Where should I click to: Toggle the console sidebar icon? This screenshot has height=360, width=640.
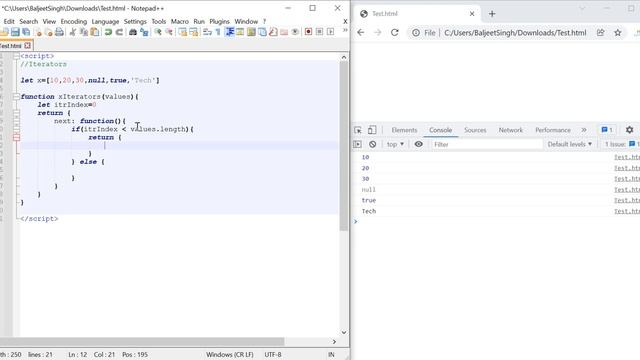[358, 144]
